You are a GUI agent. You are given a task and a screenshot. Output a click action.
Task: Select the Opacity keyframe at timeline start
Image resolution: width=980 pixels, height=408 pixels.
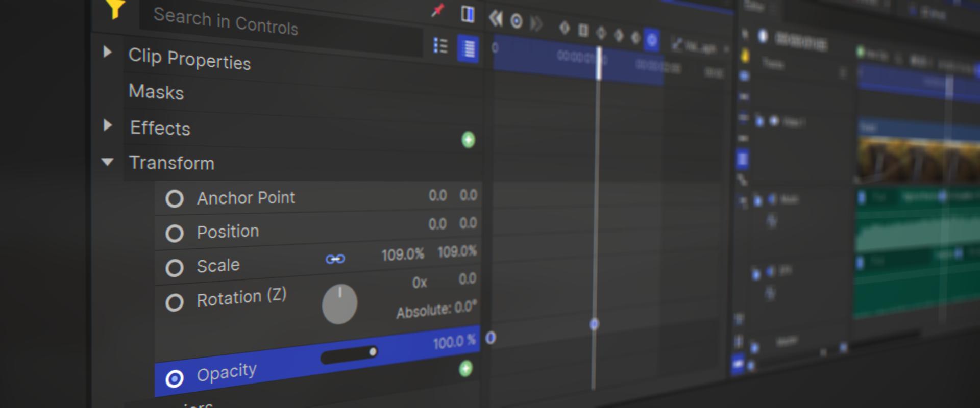[x=491, y=338]
